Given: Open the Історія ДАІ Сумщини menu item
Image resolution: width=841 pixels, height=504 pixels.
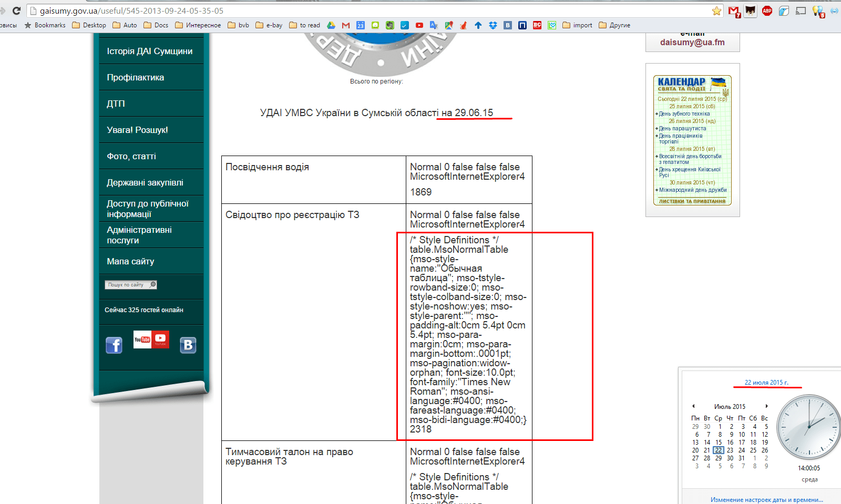Looking at the screenshot, I should [151, 51].
